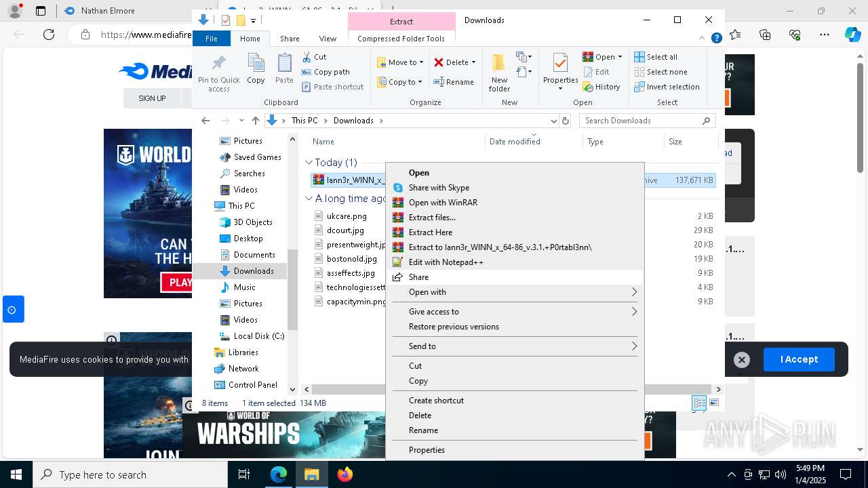
Task: Open Control Panel in navigation pane
Action: (x=252, y=385)
